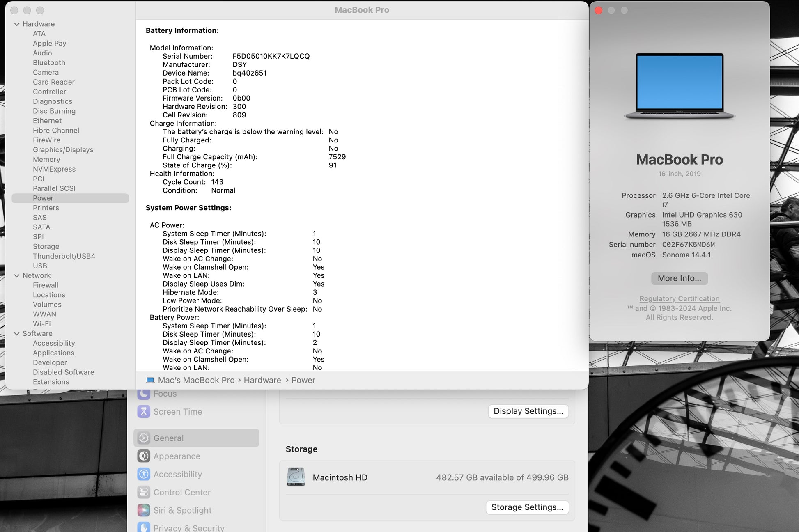Select Graphics/Displays in the Hardware list
Viewport: 799px width, 532px height.
[x=63, y=150]
